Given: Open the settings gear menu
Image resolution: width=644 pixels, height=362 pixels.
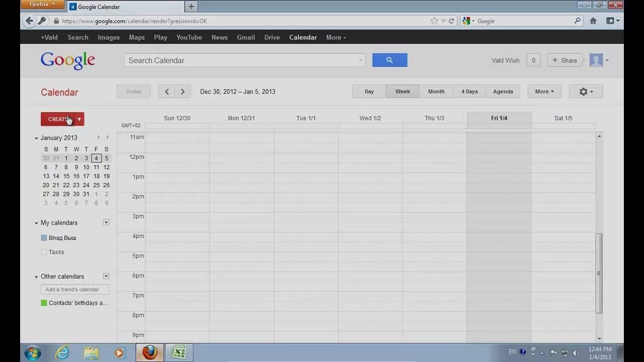Looking at the screenshot, I should click(x=586, y=92).
